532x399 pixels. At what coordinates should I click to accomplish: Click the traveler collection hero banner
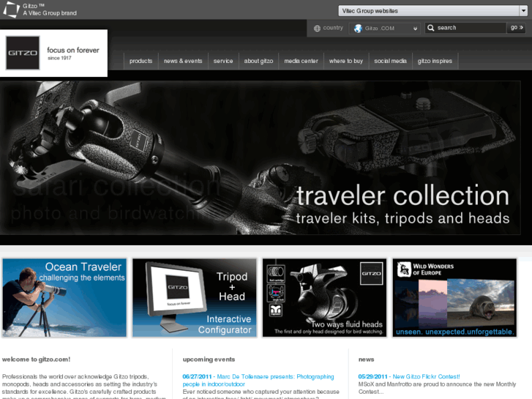tap(260, 158)
